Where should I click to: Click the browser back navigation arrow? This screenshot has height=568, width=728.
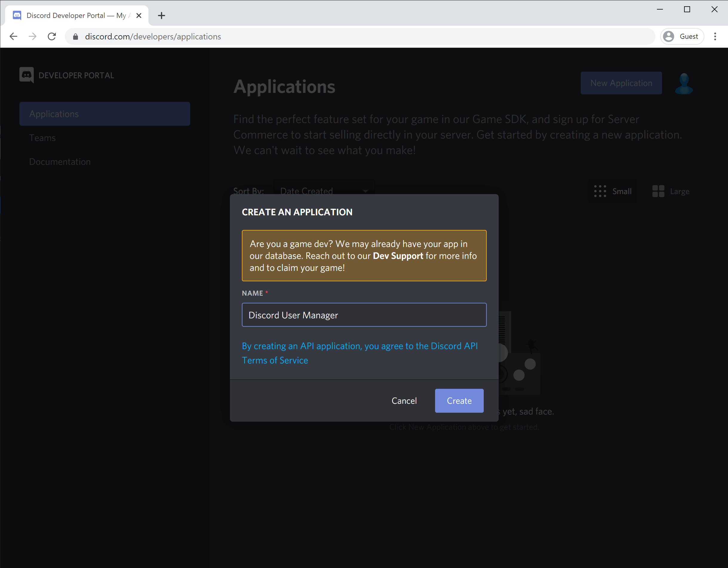coord(13,37)
